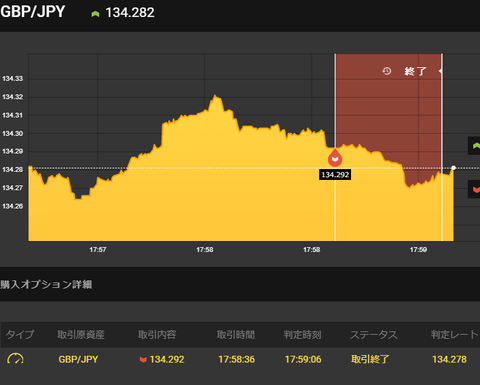Click the 終了 label in red zone

[415, 71]
